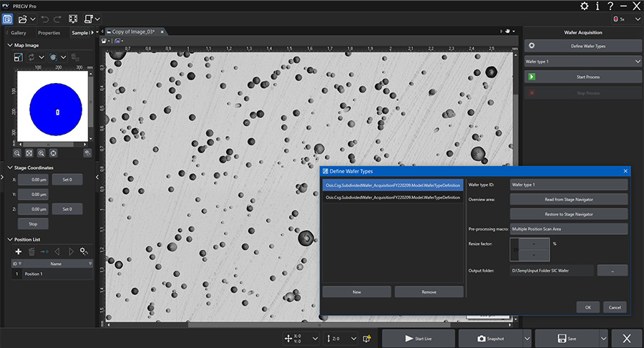This screenshot has width=644, height=348.
Task: Switch to the Properties tab
Action: tap(49, 32)
